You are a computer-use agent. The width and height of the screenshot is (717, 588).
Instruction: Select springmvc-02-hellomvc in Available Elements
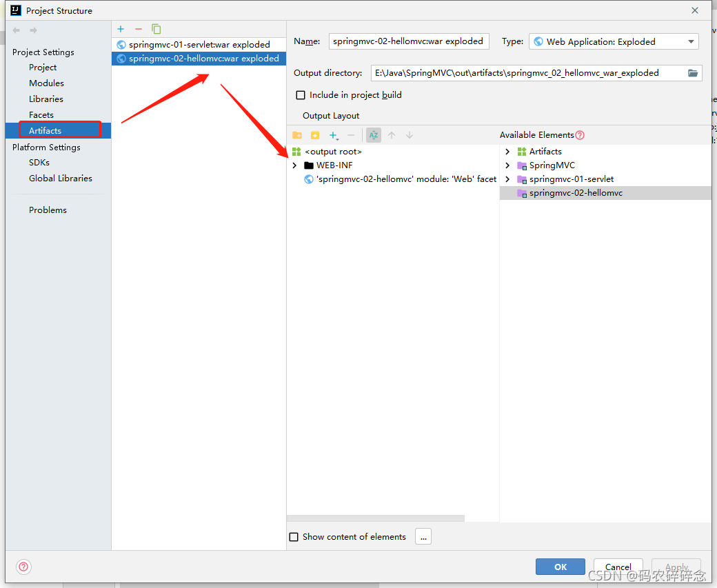pos(605,193)
